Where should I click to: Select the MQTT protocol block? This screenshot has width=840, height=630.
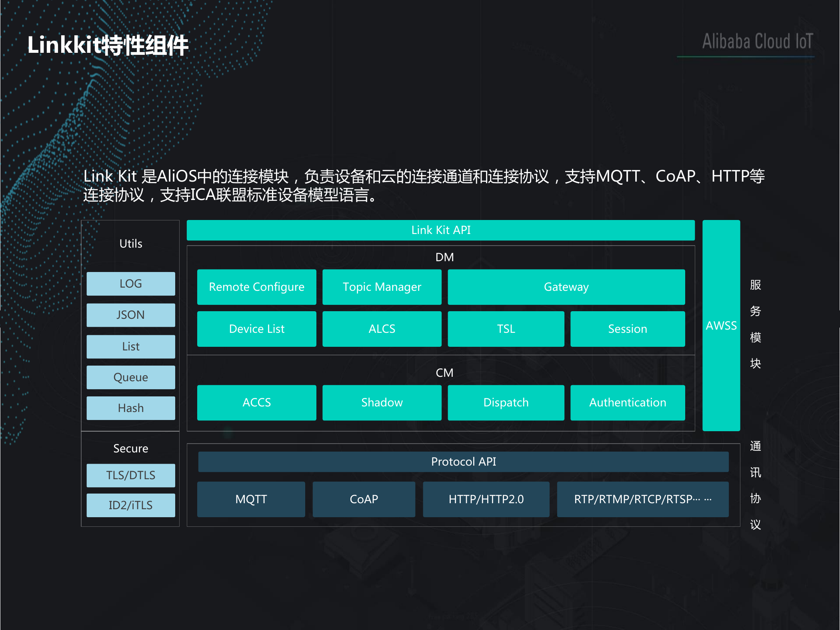click(251, 499)
